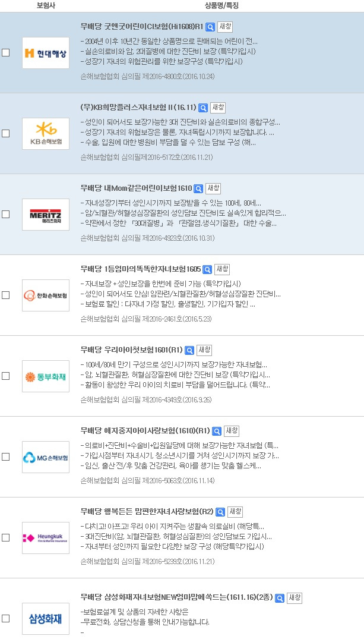
Task: Select text 심의필 제2016-4923호(2016.10.31)
Action: (168, 238)
